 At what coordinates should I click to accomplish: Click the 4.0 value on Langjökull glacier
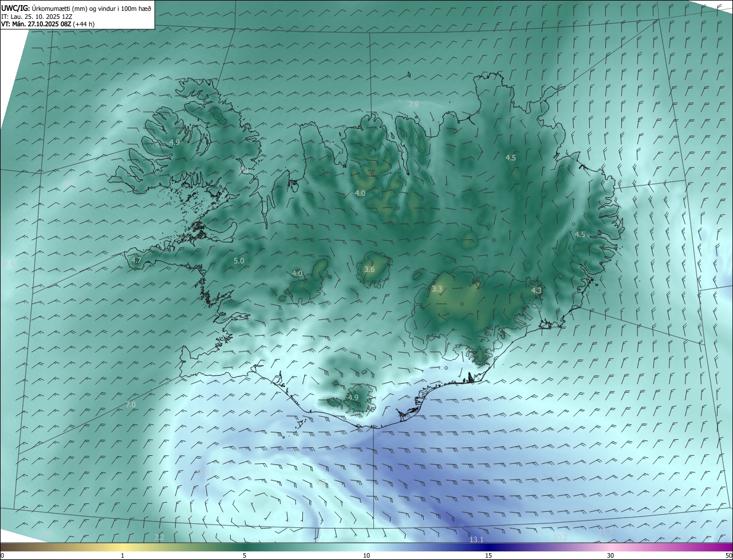[297, 274]
